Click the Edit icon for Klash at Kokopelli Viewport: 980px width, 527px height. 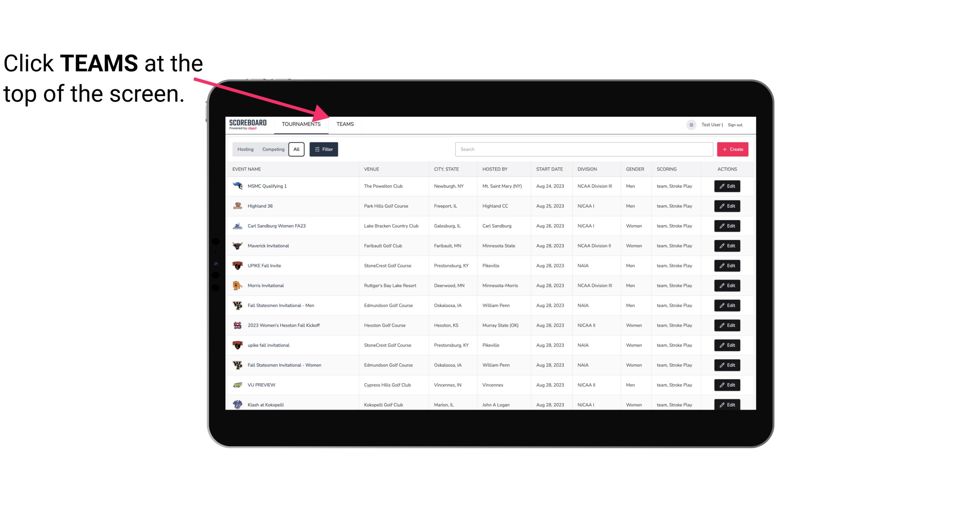[x=728, y=404]
